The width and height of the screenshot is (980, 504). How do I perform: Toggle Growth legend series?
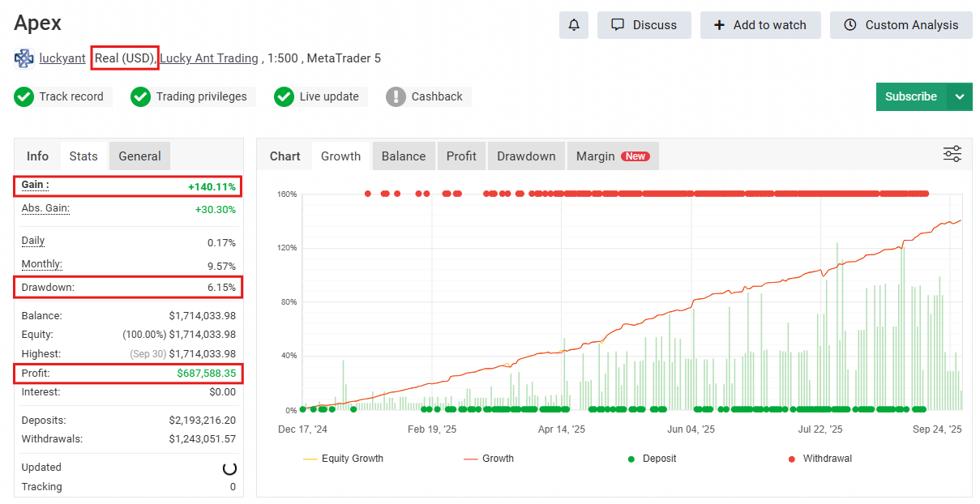[x=489, y=459]
